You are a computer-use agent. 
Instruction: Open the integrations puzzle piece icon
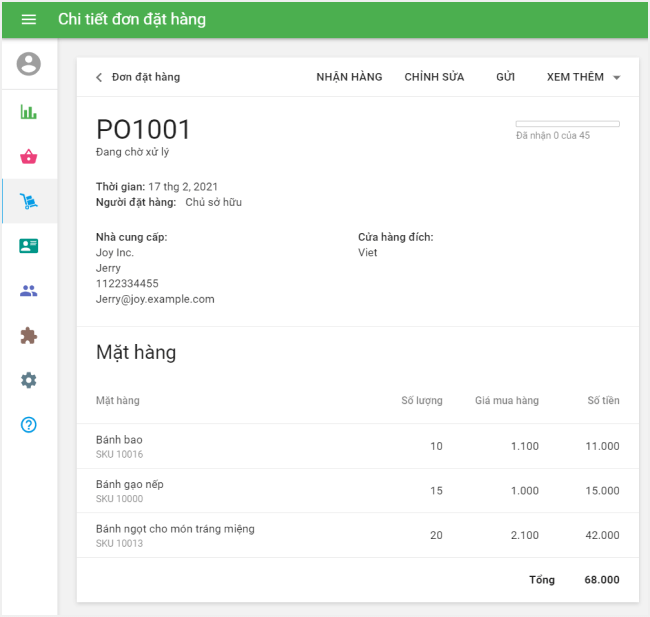[29, 336]
